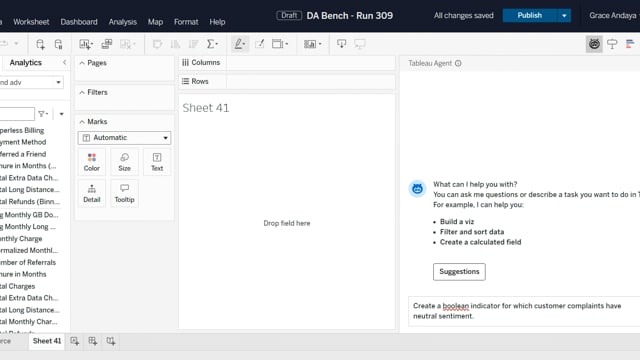Click the info icon beside Tableau Agent
The height and width of the screenshot is (360, 640).
point(458,63)
